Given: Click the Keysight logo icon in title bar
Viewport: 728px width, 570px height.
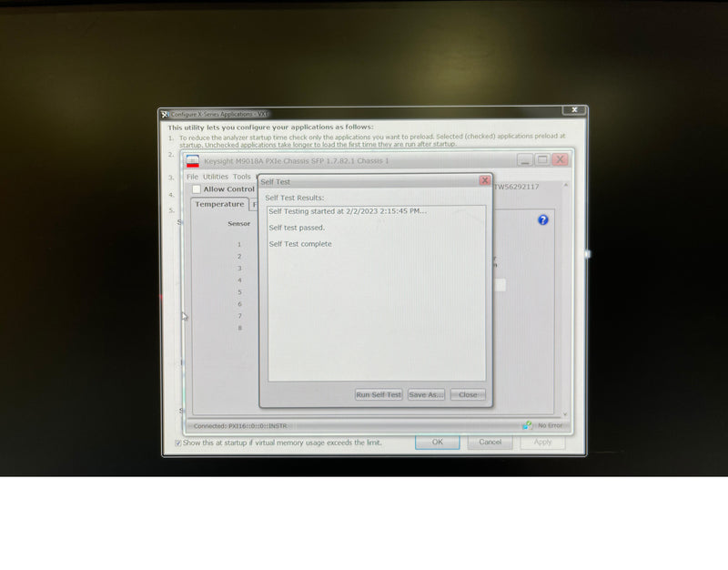Looking at the screenshot, I should click(192, 161).
